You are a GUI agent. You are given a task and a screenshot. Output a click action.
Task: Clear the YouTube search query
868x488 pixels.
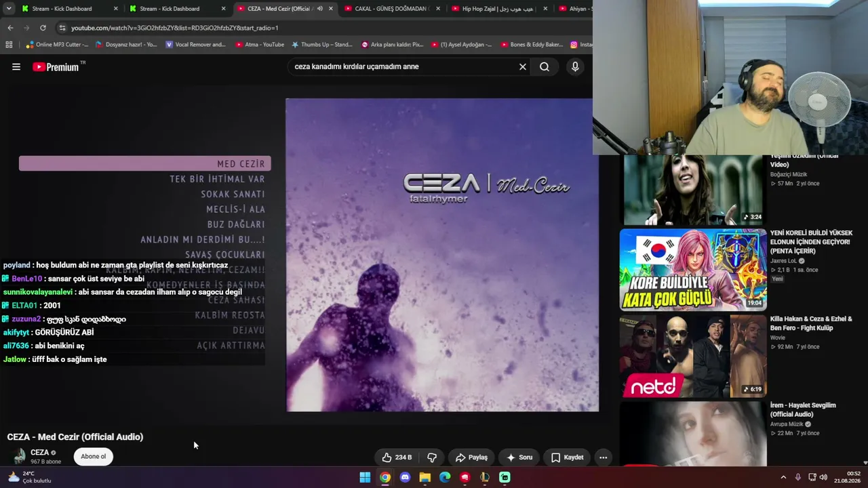(523, 66)
